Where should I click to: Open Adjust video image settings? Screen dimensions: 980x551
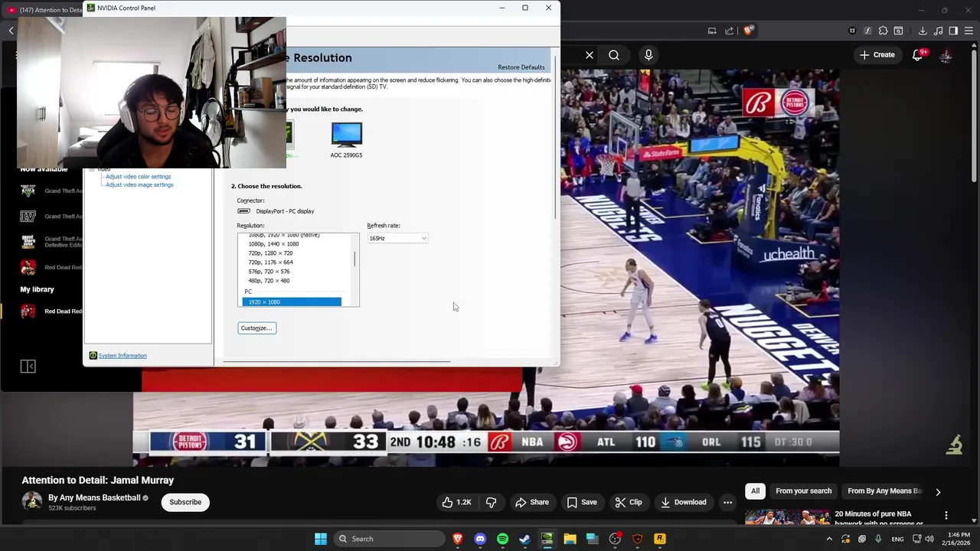pyautogui.click(x=139, y=185)
